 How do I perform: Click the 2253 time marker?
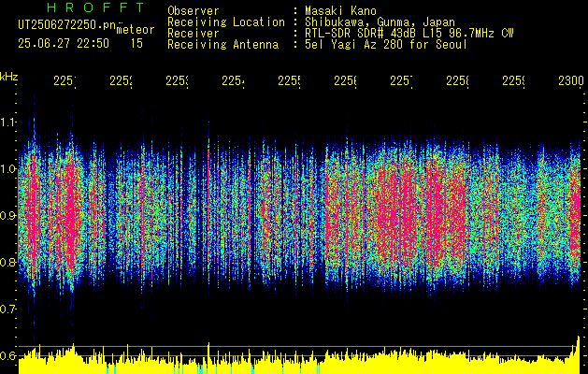pos(177,80)
